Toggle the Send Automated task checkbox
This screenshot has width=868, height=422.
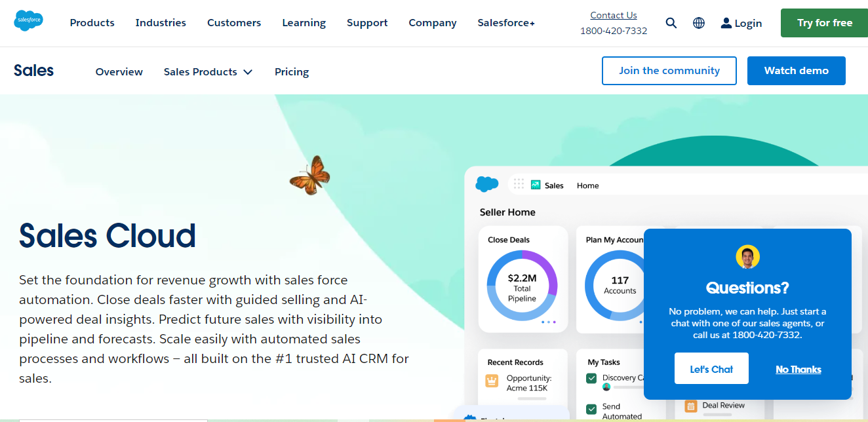tap(591, 408)
